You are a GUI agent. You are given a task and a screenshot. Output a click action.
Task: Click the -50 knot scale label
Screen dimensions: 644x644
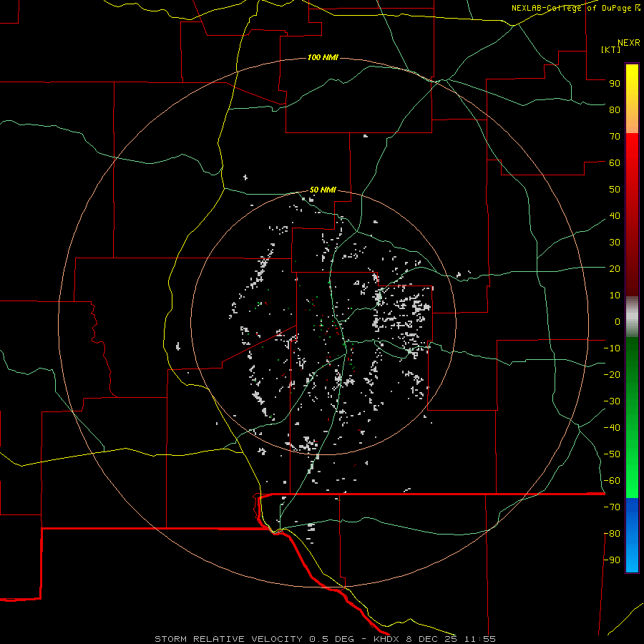click(612, 454)
